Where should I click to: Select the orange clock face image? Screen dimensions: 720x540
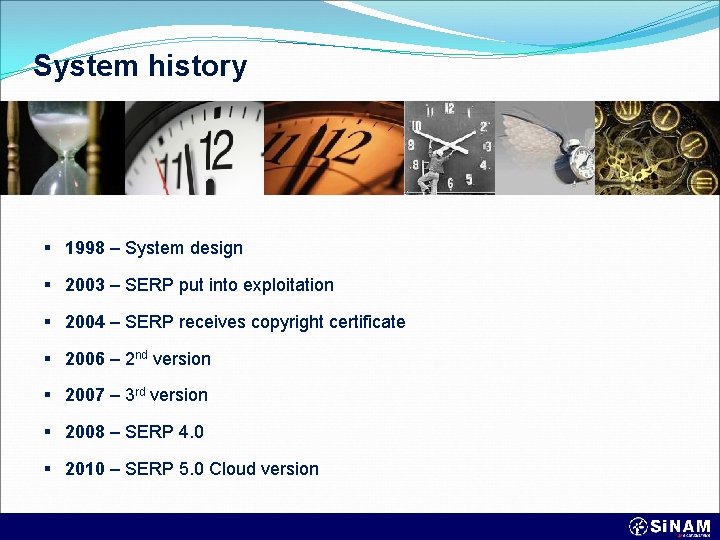(334, 148)
